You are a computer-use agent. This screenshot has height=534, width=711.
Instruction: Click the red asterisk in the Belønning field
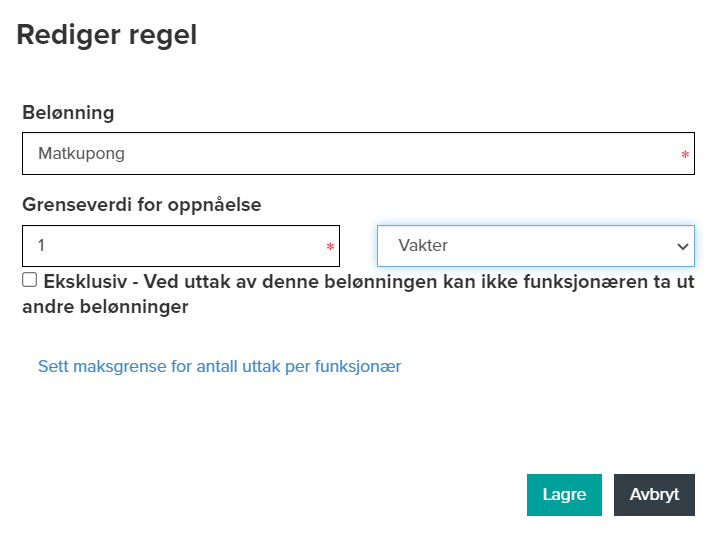pos(685,156)
